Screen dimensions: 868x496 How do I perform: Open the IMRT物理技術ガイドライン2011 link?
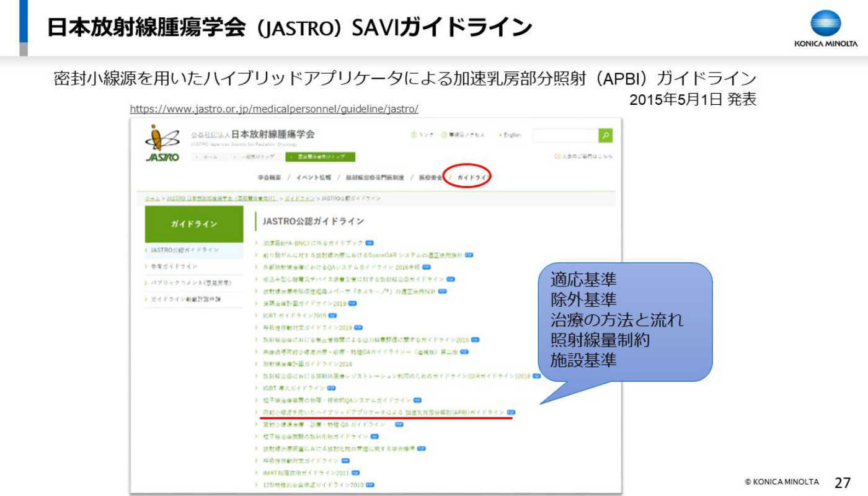[x=306, y=473]
